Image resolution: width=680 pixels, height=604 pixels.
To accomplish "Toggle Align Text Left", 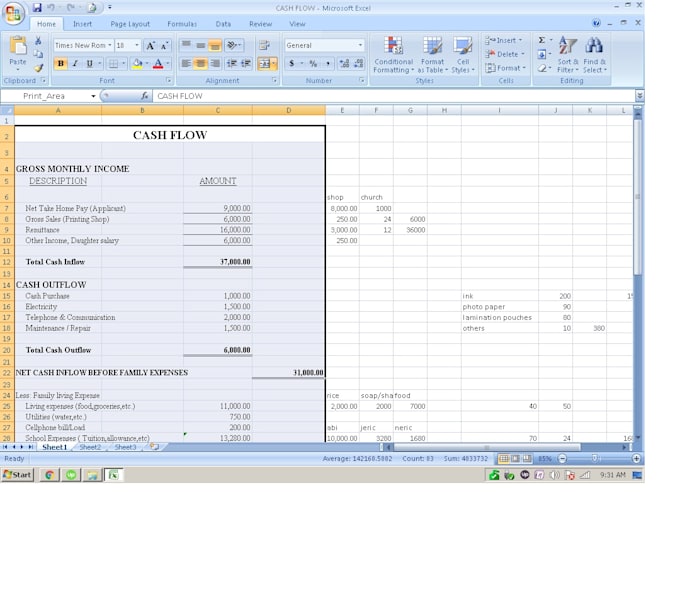I will pyautogui.click(x=186, y=64).
